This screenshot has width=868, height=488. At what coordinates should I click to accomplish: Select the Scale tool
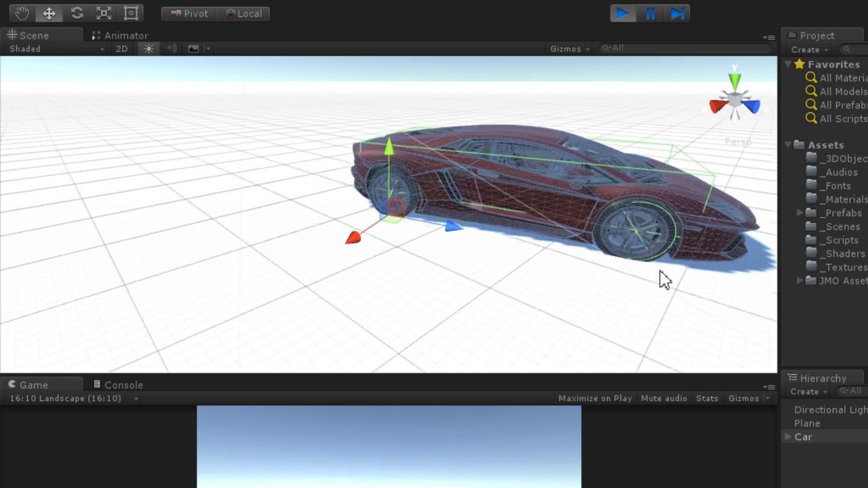click(x=104, y=14)
